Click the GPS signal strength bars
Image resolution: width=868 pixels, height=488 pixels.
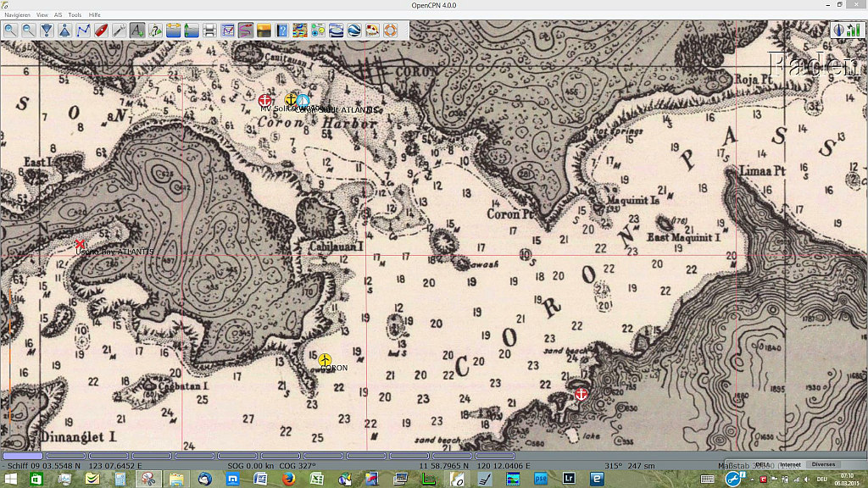click(854, 30)
